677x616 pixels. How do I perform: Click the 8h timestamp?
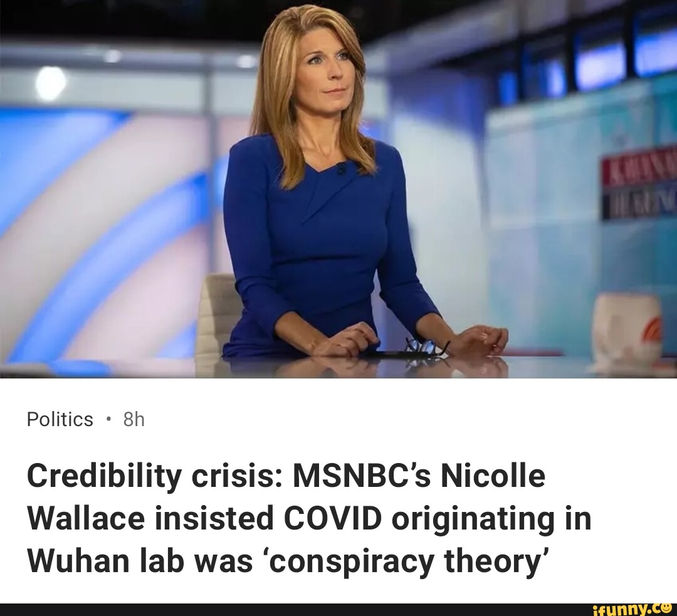click(134, 419)
